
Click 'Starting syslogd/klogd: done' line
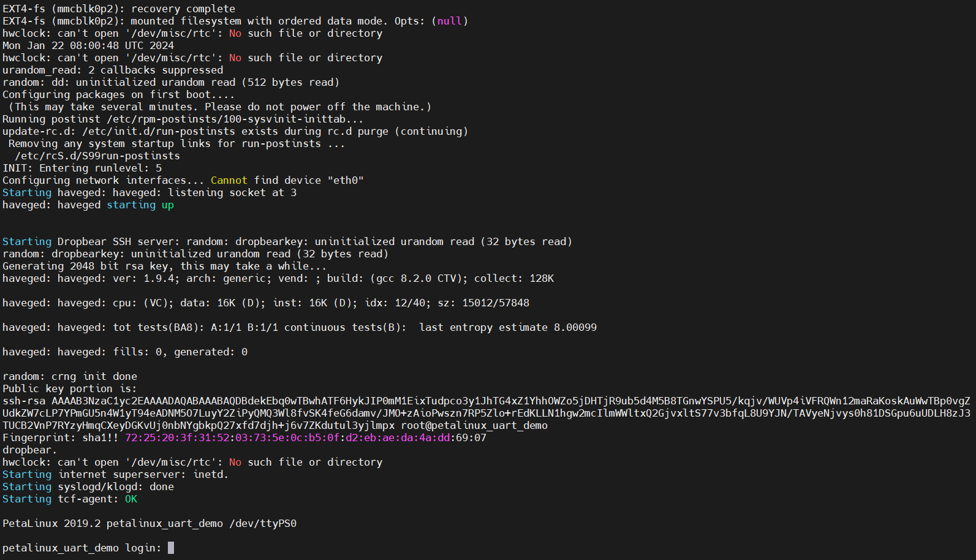click(x=88, y=486)
